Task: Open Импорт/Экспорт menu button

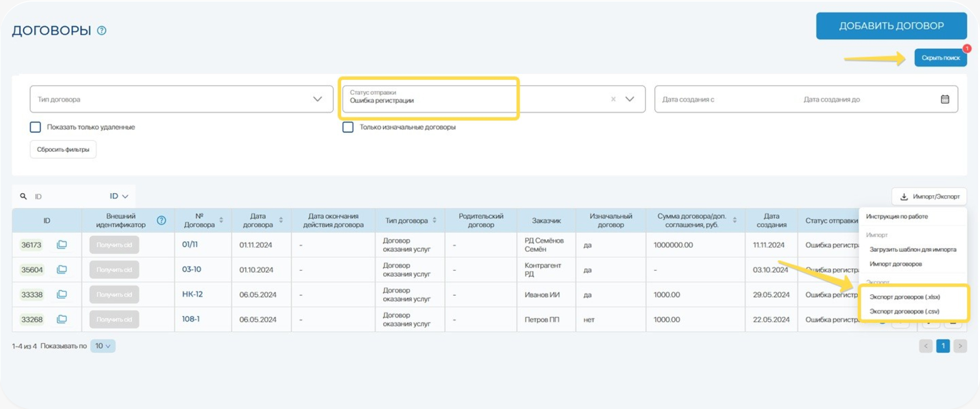Action: coord(929,197)
